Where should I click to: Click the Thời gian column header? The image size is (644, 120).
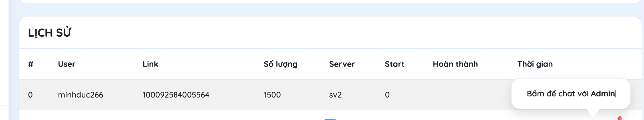tap(535, 64)
